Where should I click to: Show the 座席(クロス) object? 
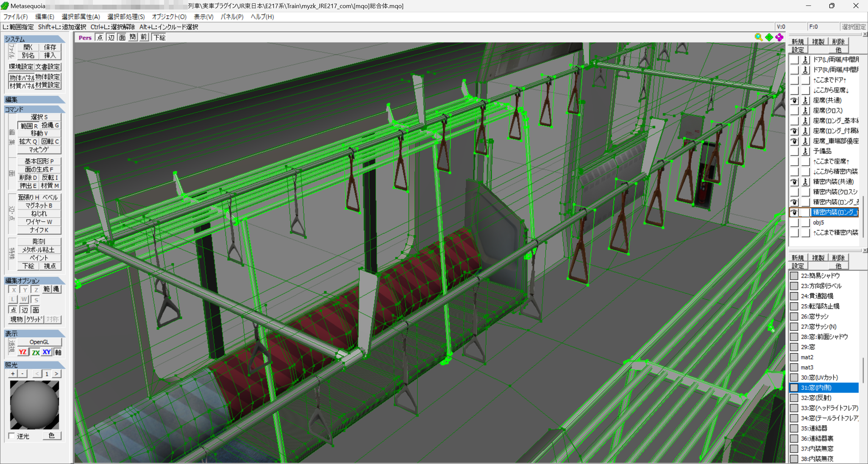[794, 111]
